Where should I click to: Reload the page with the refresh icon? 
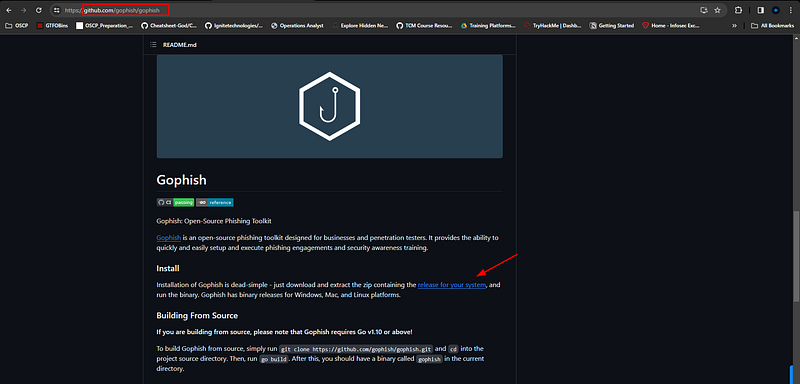[39, 10]
